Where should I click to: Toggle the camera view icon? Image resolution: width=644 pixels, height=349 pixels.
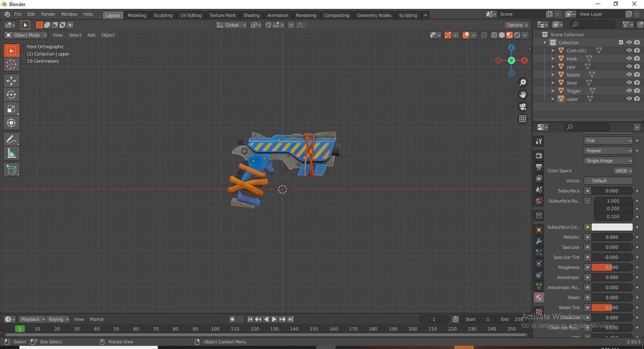[x=523, y=107]
